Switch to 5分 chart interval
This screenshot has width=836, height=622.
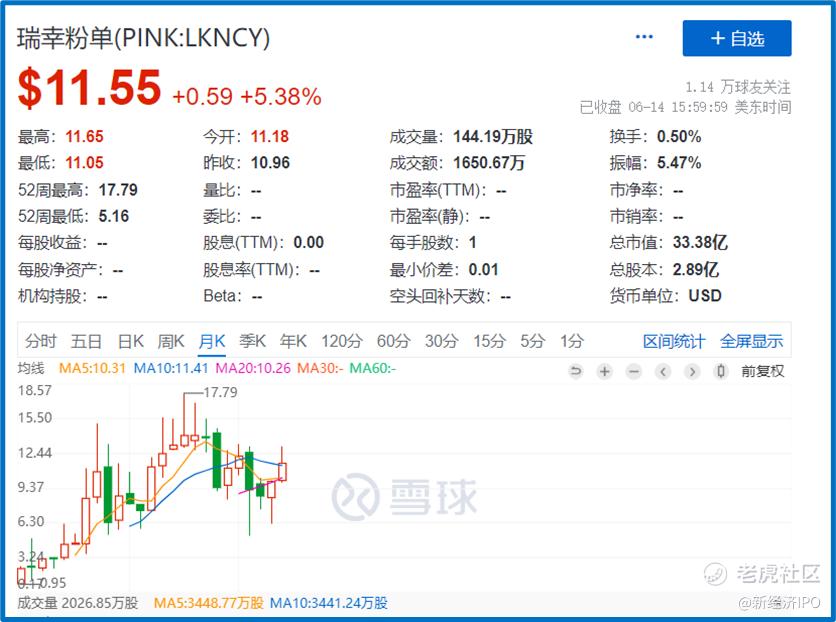[x=533, y=341]
